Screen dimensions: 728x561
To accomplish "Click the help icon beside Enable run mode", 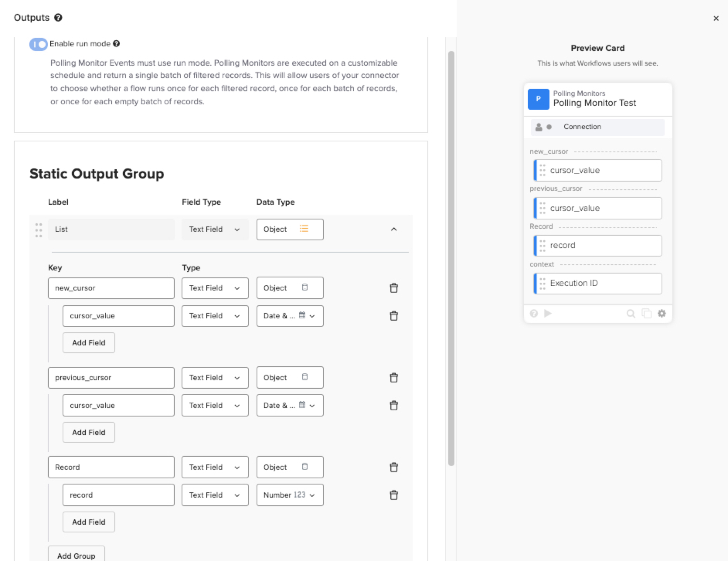I will point(116,44).
